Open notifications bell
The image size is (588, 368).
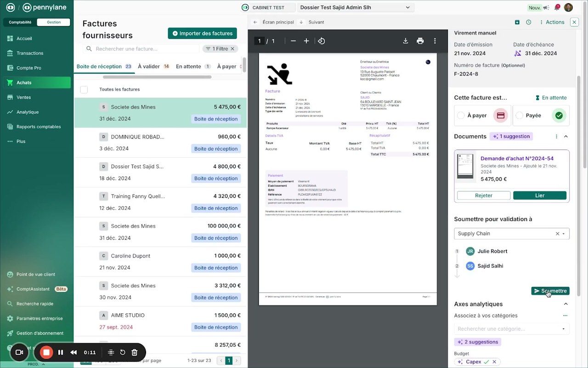[x=557, y=7]
